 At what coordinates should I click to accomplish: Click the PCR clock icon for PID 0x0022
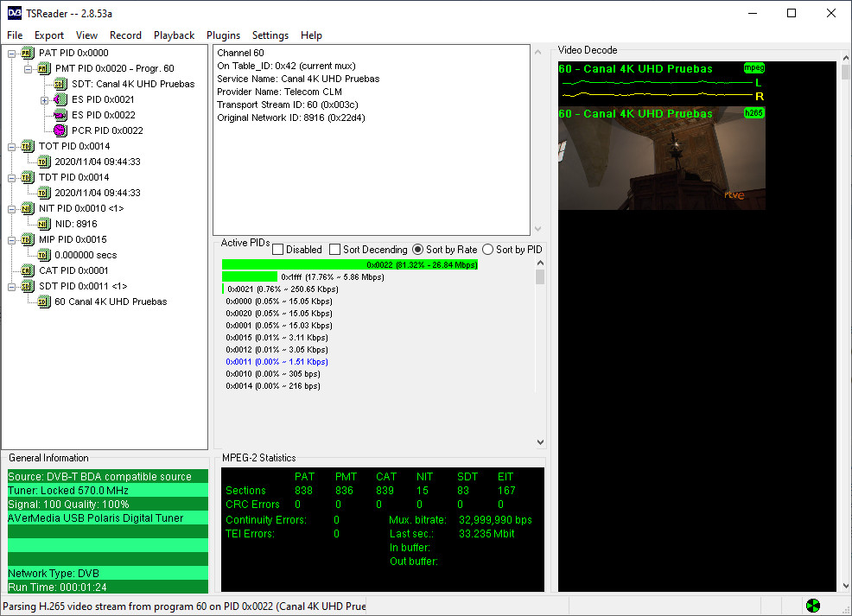[60, 130]
